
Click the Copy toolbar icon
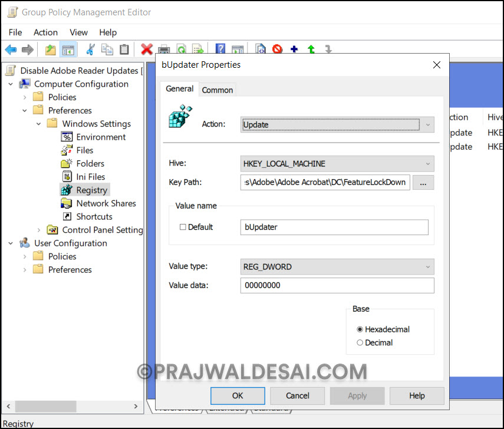click(x=107, y=49)
